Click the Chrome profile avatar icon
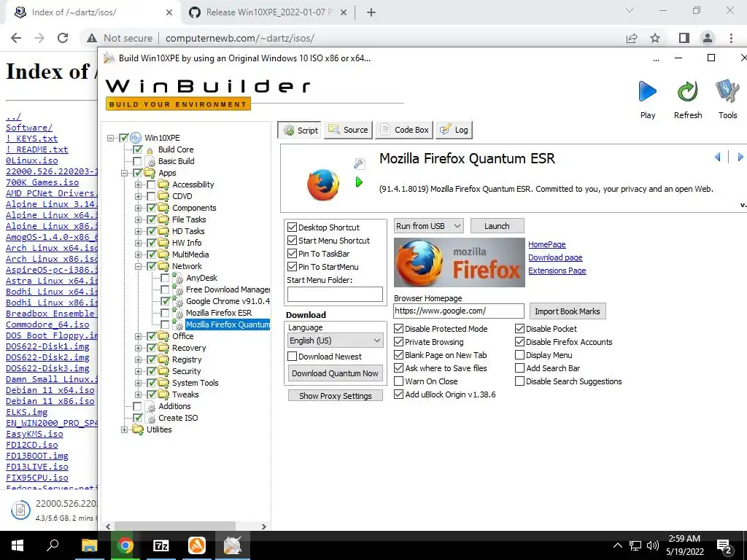The image size is (747, 560). [708, 38]
